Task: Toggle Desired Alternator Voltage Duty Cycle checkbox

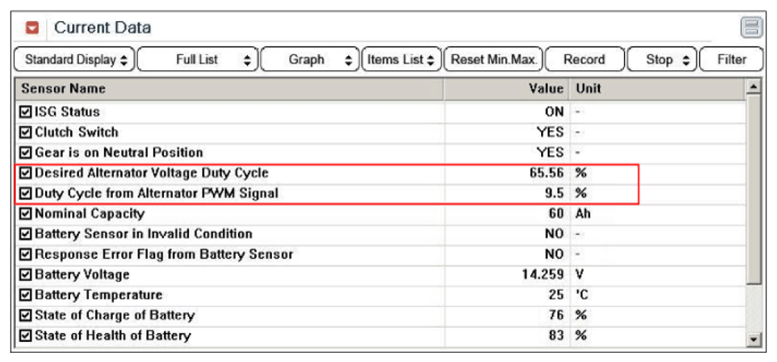Action: point(25,173)
